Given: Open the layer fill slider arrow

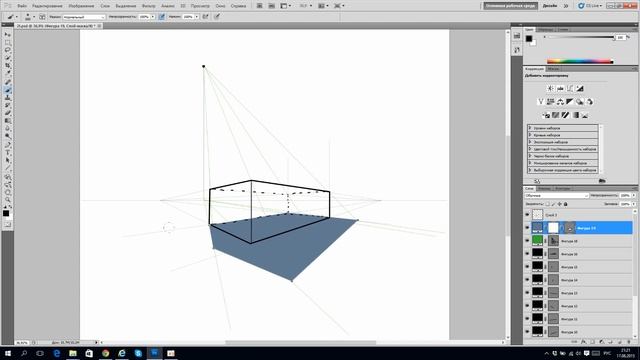Looking at the screenshot, I should pos(633,204).
